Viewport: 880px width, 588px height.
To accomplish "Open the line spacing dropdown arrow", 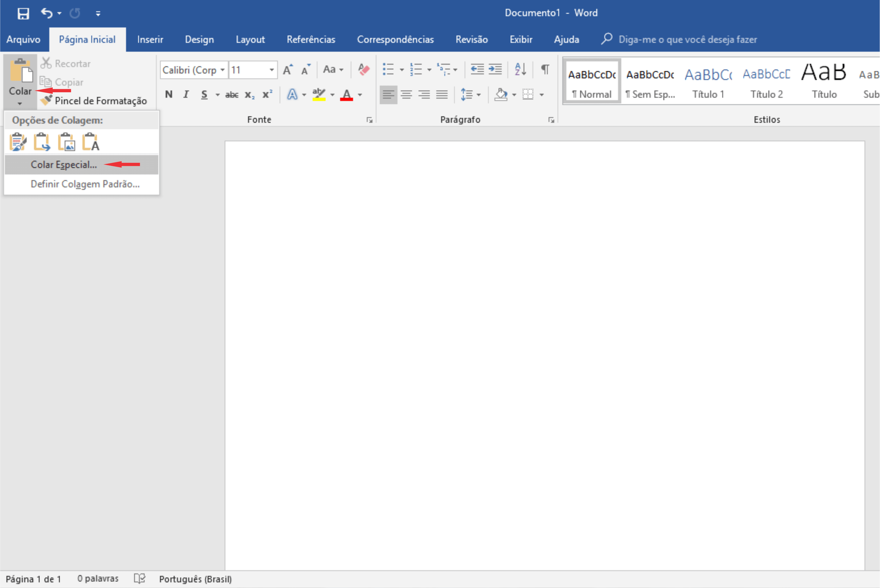I will click(479, 95).
